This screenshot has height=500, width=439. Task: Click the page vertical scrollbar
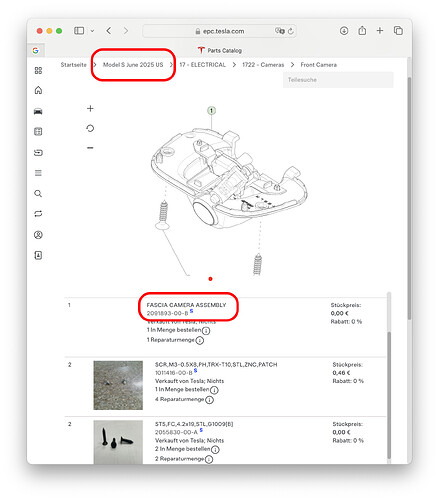click(x=409, y=198)
